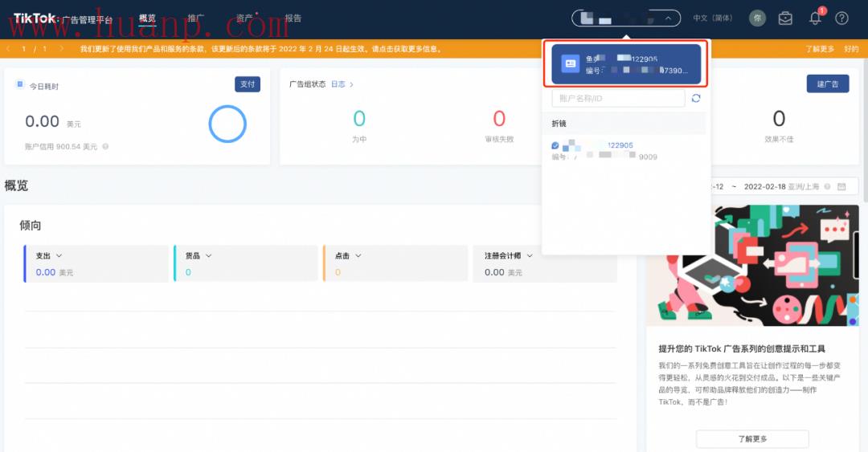Click the 今日耗时 card icon

pos(20,84)
